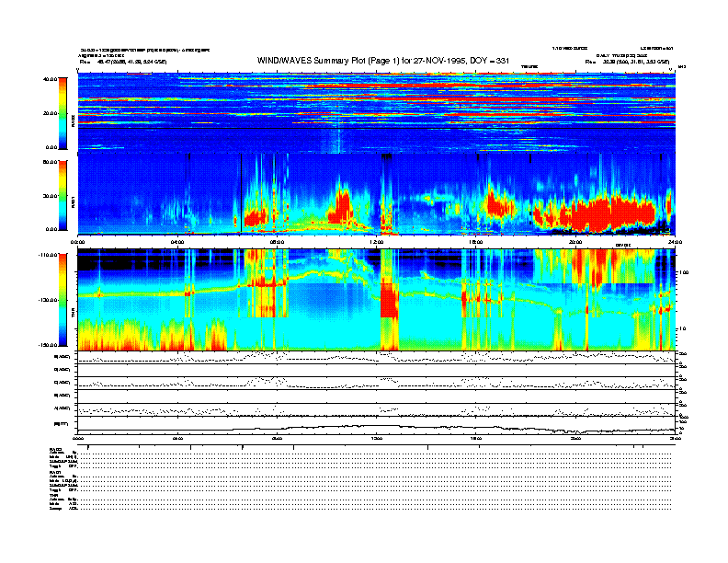Click the TNR color scale bar
Screen dimensions: 728x563
(x=63, y=300)
